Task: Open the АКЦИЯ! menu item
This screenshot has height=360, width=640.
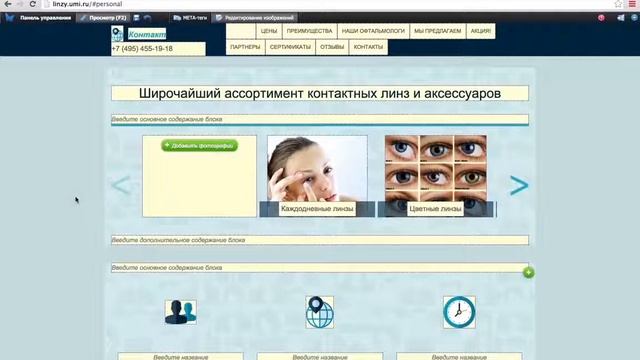Action: 481,31
